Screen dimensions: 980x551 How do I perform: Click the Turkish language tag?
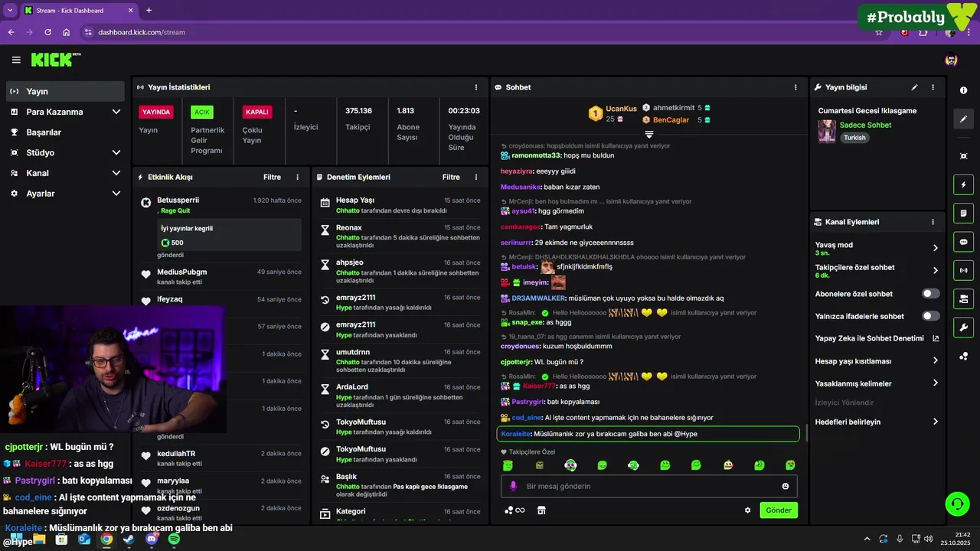pos(854,138)
